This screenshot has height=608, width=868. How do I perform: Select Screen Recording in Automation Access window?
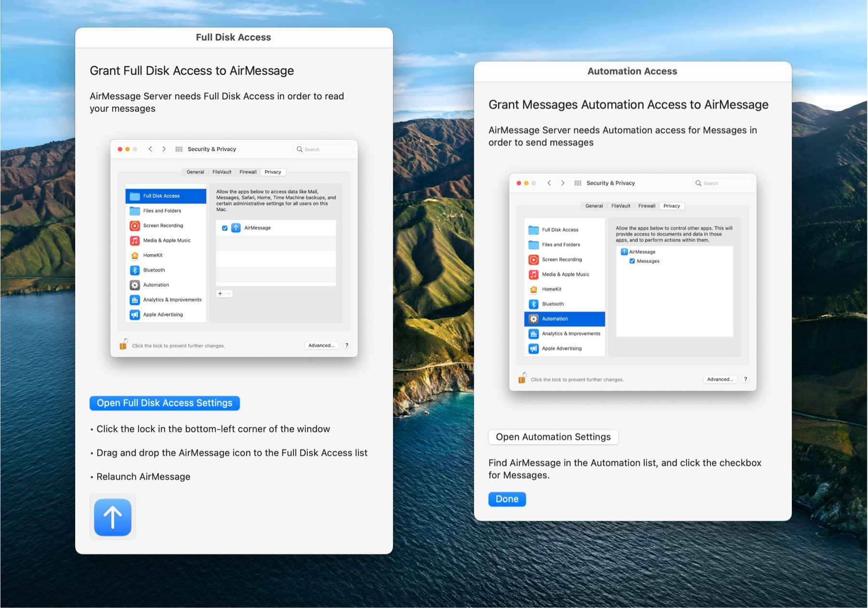click(565, 260)
